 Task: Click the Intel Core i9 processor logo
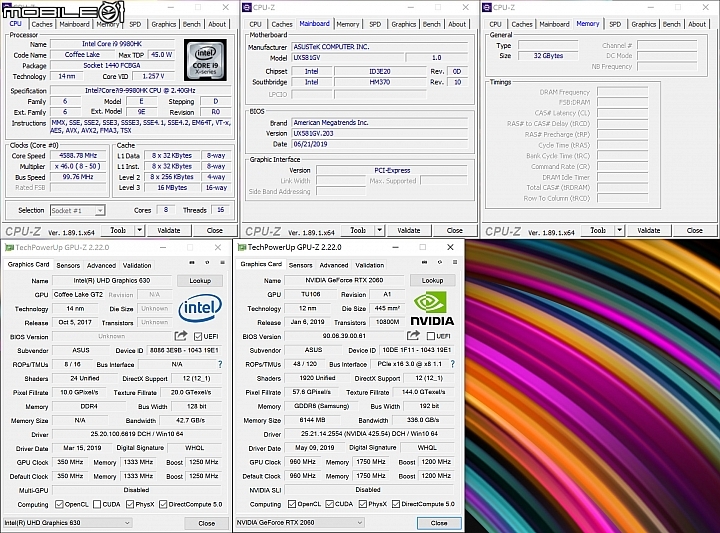pyautogui.click(x=205, y=60)
